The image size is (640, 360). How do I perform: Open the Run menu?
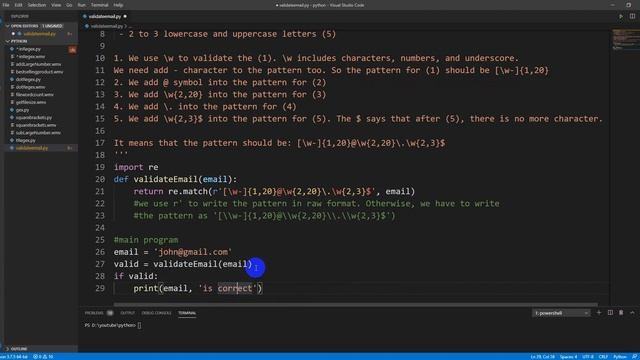82,5
